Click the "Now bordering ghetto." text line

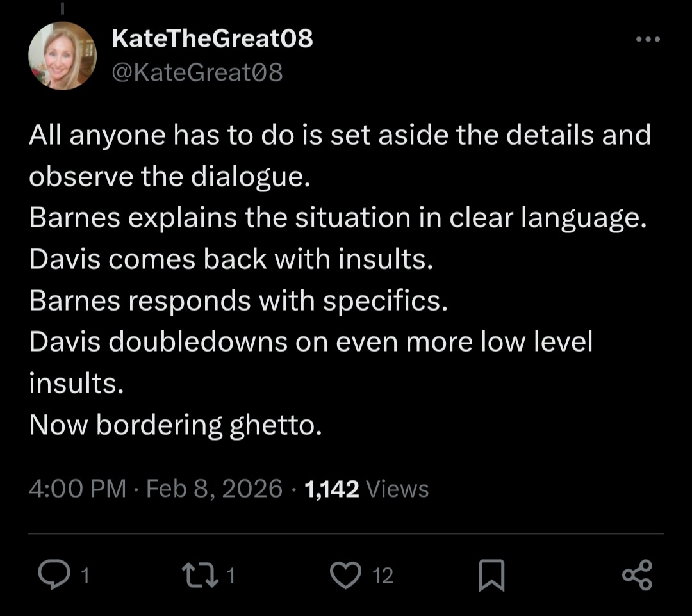coord(175,426)
